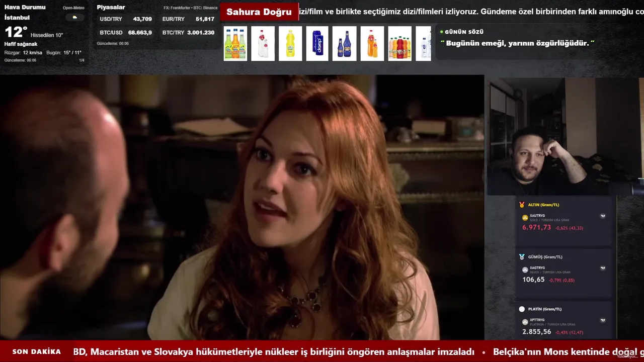This screenshot has width=644, height=362.
Task: Click the ALTIN (Gram/TL) title
Action: tap(543, 205)
